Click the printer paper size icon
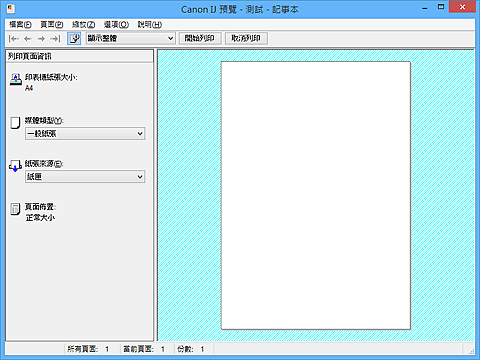Screen dimensions: 480x360 point(15,79)
